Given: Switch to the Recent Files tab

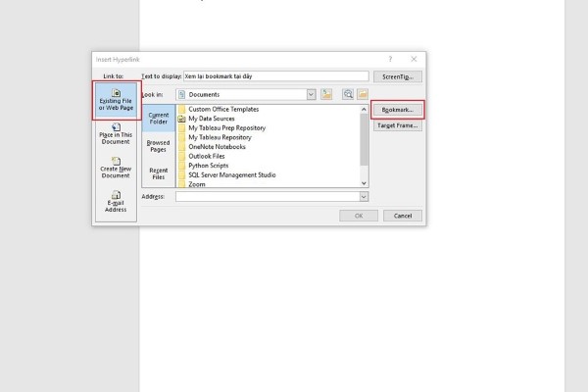Looking at the screenshot, I should [158, 173].
